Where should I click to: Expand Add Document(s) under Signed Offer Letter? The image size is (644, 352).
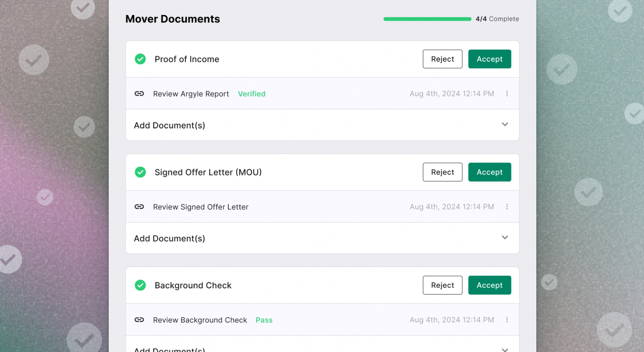point(505,238)
